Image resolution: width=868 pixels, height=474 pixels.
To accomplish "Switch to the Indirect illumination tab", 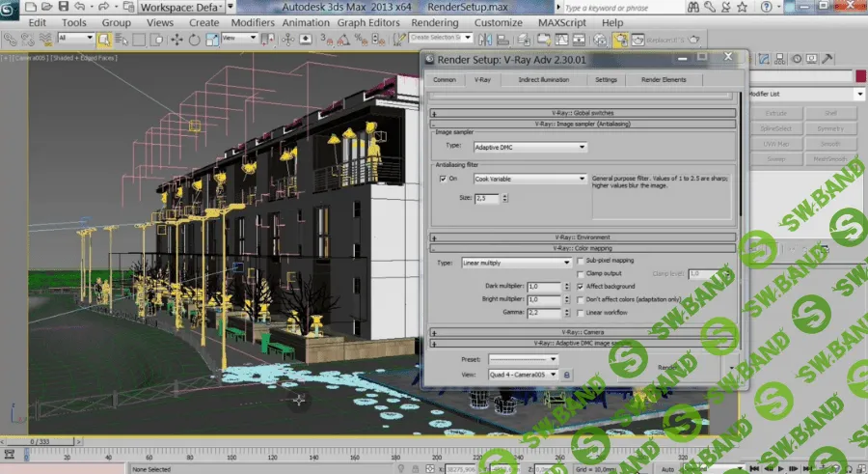I will click(543, 80).
